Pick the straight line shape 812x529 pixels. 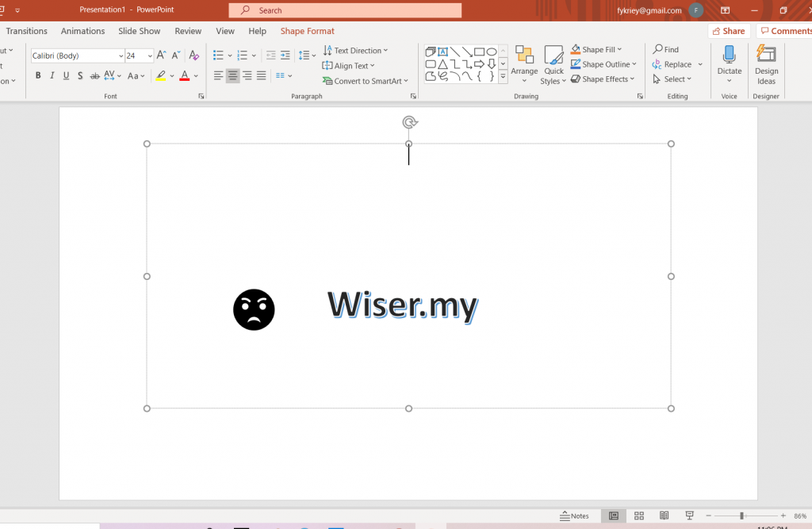point(454,52)
